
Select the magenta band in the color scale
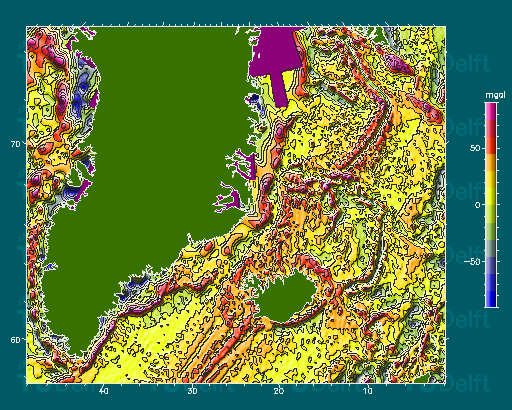491,111
